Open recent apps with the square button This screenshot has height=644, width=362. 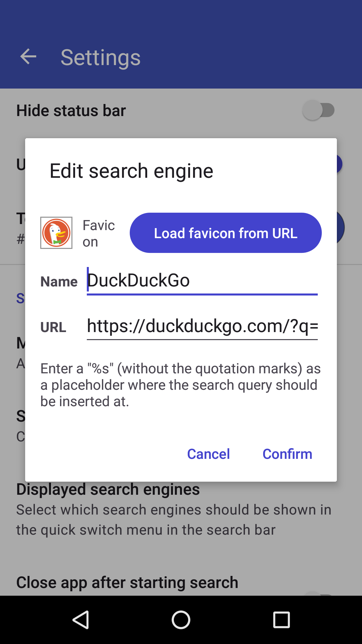click(x=281, y=620)
